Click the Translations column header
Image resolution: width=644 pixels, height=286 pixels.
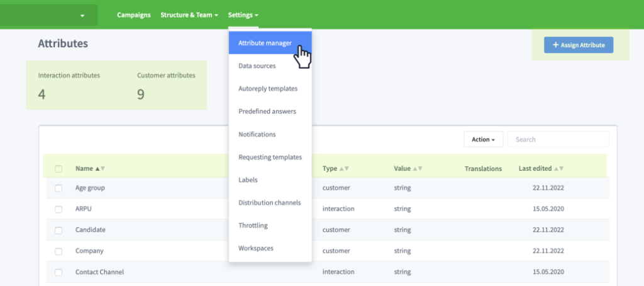[x=483, y=169]
